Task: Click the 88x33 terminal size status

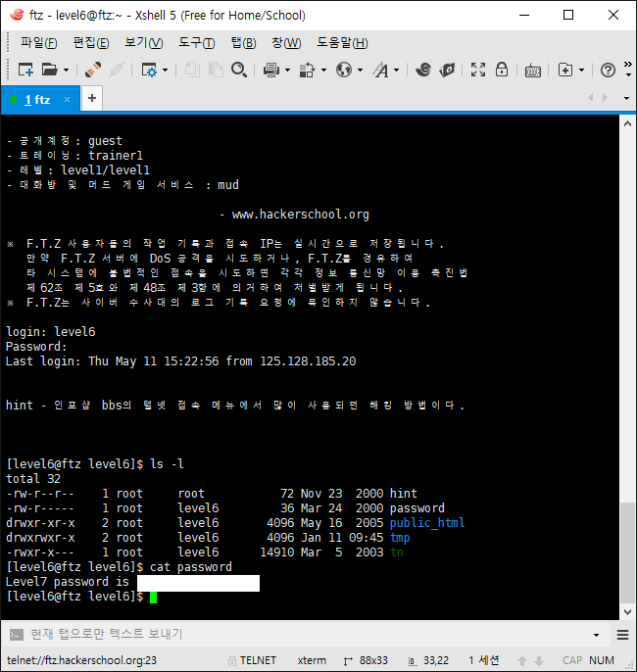Action: pyautogui.click(x=366, y=660)
